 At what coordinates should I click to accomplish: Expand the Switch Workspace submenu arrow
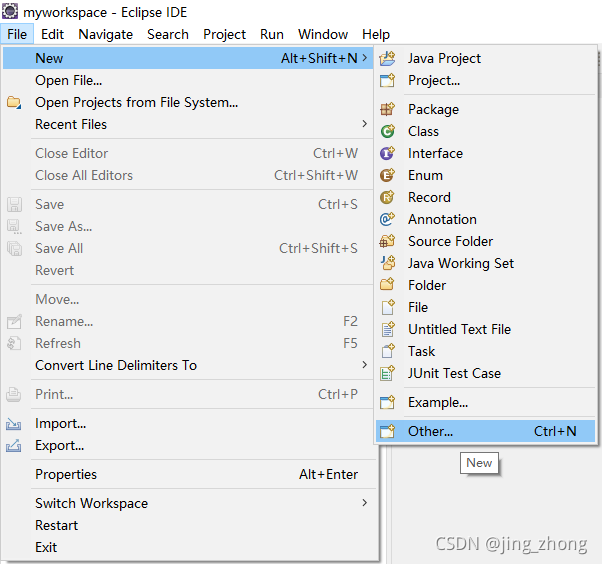tap(364, 502)
